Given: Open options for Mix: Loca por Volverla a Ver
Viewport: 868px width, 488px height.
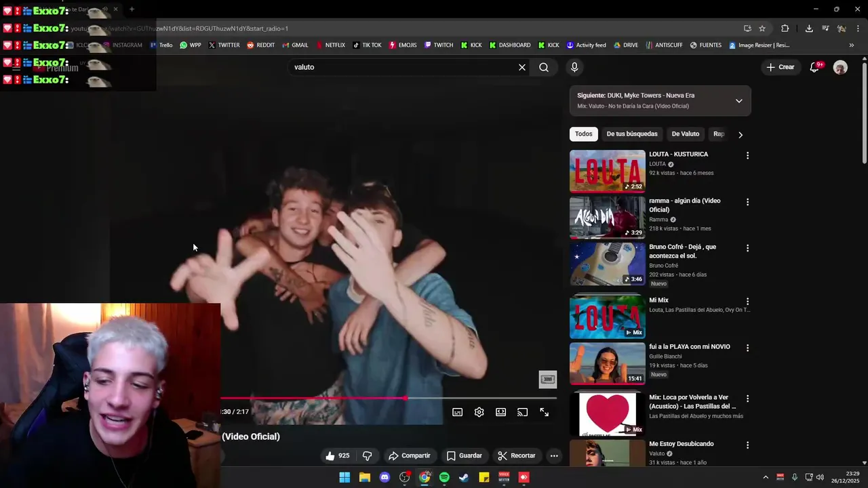Looking at the screenshot, I should coord(748,399).
